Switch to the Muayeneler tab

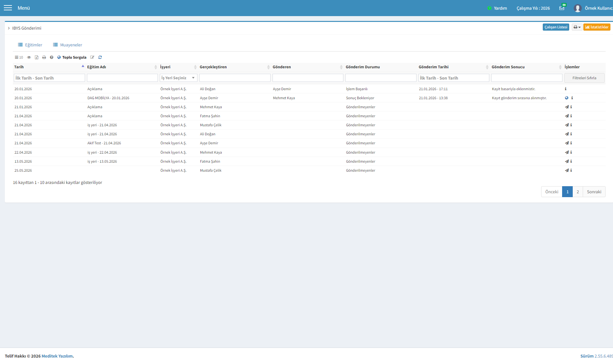[x=68, y=45]
